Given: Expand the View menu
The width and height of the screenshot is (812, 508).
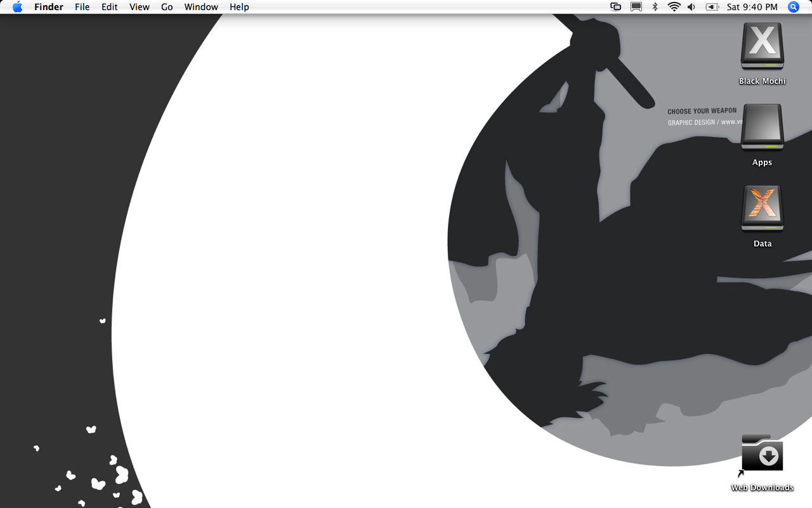Looking at the screenshot, I should coord(139,7).
